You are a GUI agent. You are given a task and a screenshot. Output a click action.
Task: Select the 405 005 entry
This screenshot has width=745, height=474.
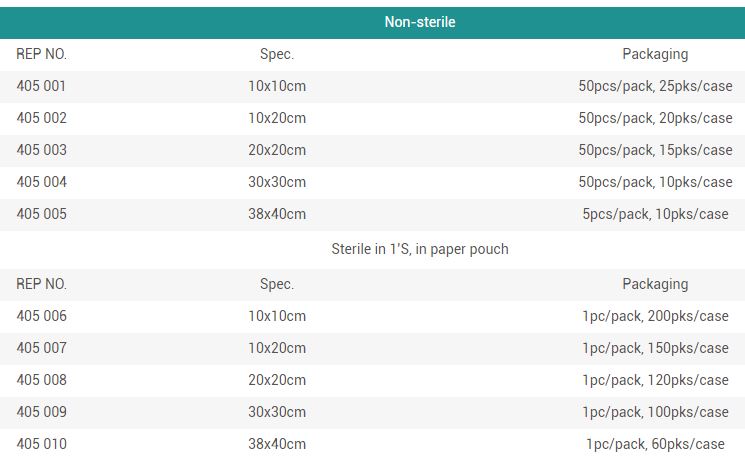(x=41, y=214)
